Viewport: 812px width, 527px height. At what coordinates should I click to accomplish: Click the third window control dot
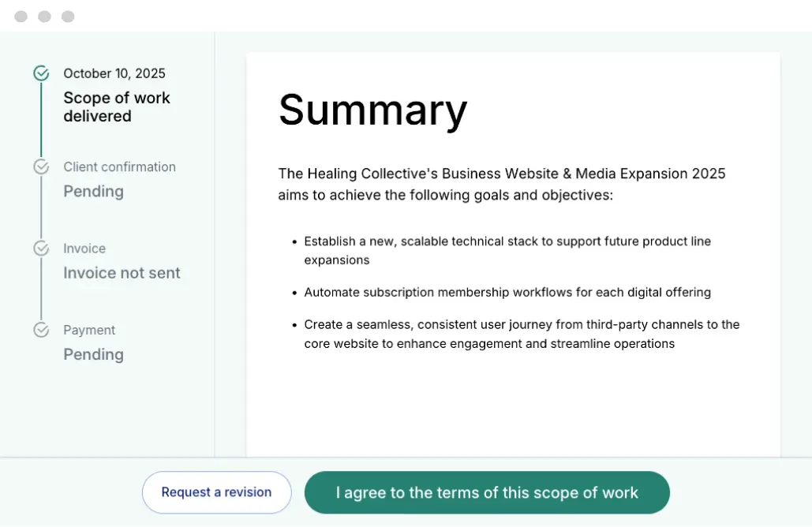tap(68, 16)
